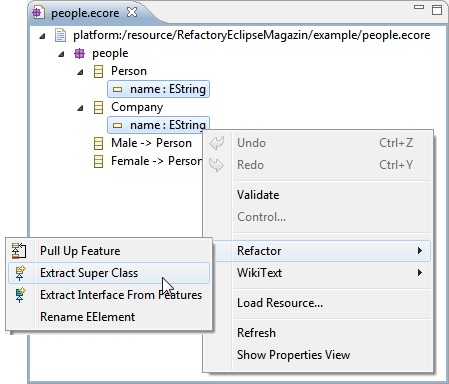
Task: Collapse the people package node
Action: coord(61,54)
